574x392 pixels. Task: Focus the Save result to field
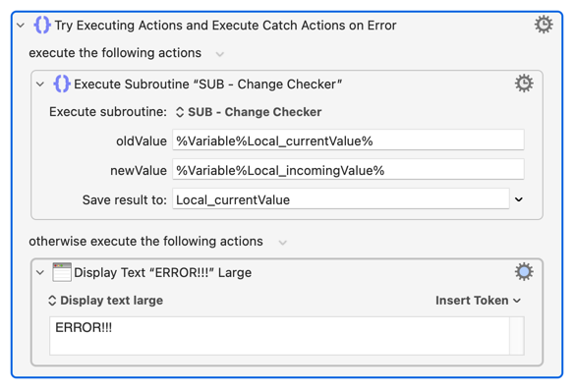tap(341, 199)
